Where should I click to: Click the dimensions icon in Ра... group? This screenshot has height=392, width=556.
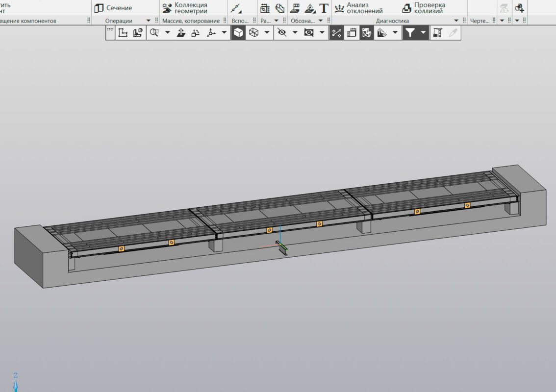pos(265,8)
